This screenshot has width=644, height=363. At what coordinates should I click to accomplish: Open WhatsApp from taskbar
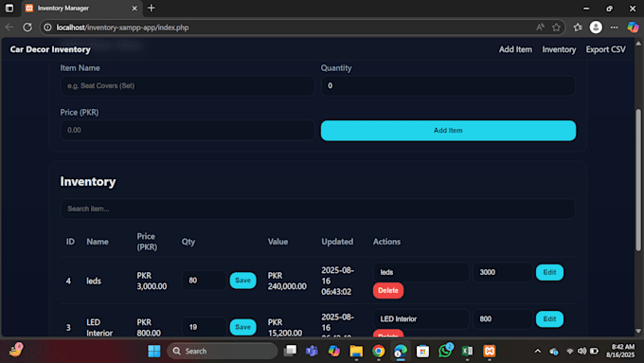445,351
